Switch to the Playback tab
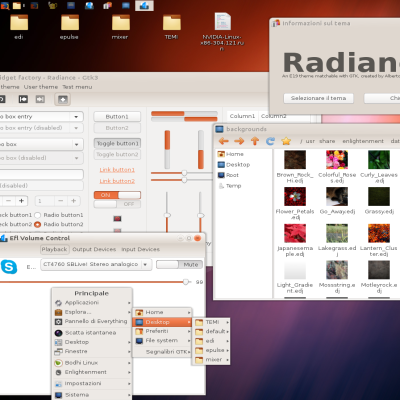This screenshot has height=400, width=400. pos(54,249)
